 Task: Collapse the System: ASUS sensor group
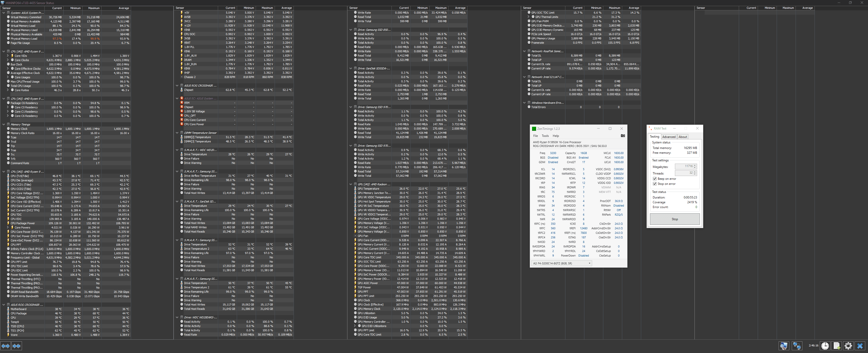tap(3, 13)
